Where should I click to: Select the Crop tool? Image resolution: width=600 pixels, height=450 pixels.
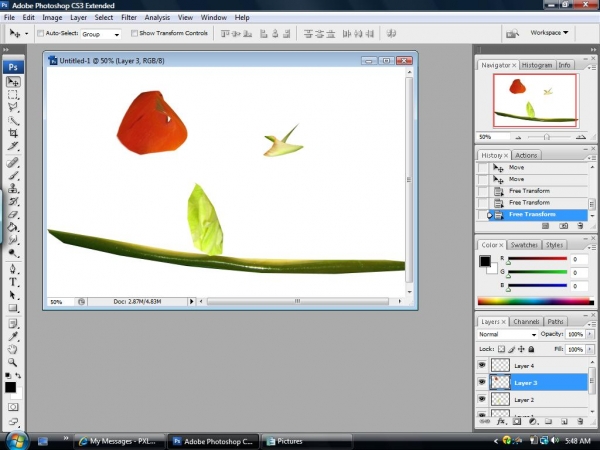pos(13,133)
